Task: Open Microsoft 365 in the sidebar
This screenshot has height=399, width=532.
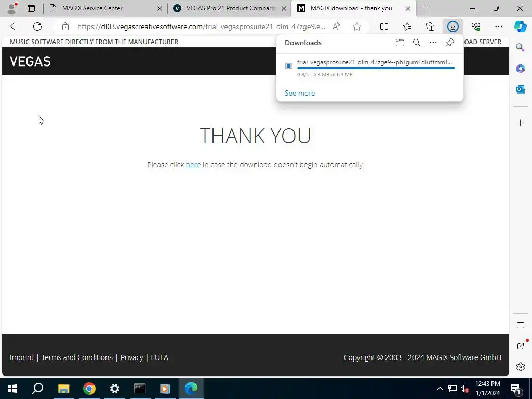Action: coord(520,68)
